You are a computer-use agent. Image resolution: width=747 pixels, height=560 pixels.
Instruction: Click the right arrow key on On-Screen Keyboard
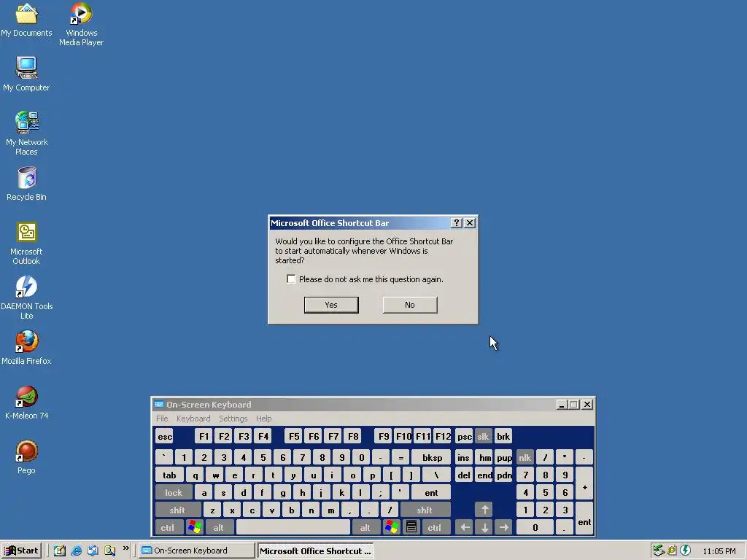pyautogui.click(x=503, y=527)
